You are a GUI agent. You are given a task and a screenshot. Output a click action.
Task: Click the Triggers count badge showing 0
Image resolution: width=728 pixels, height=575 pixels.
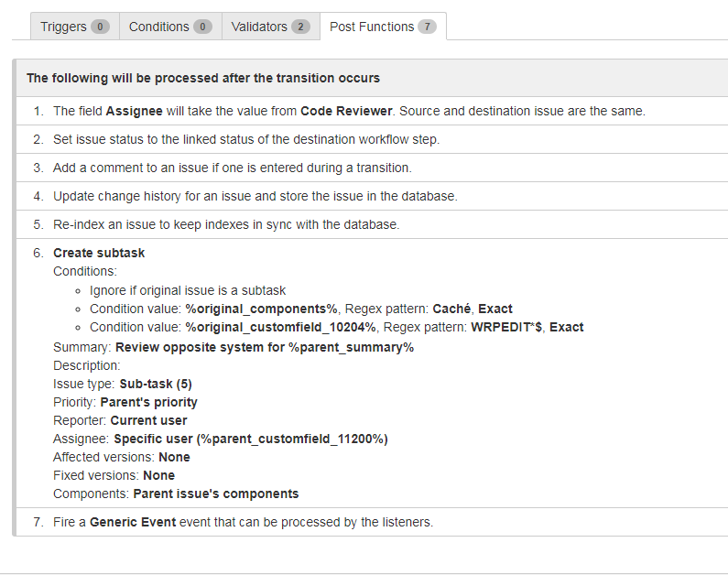[x=100, y=27]
